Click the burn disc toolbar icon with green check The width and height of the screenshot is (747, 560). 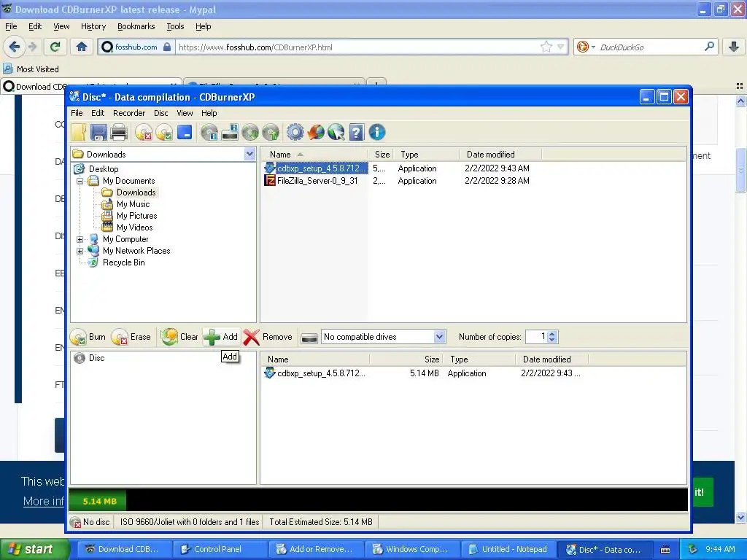164,133
